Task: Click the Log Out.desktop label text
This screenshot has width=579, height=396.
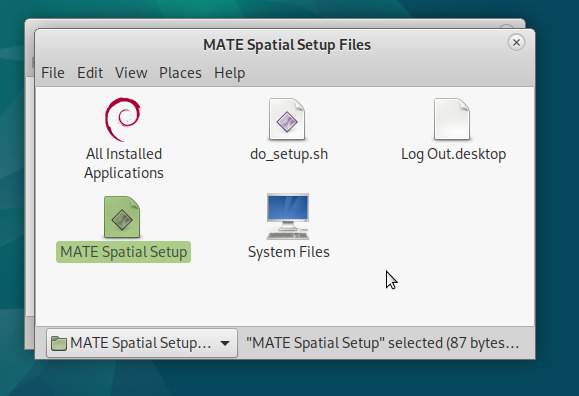Action: pos(453,154)
